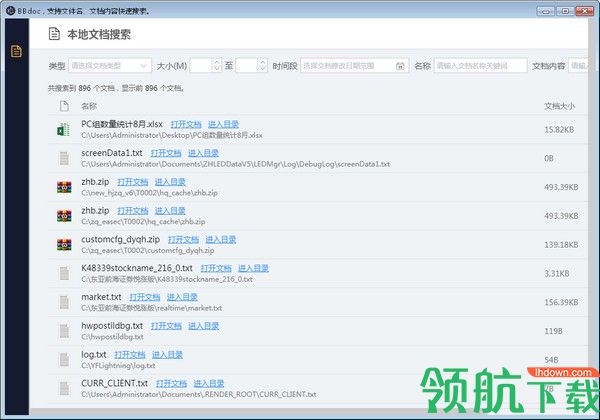
Task: Click the file icon for CURR_CLIENT.txt
Action: 64,389
